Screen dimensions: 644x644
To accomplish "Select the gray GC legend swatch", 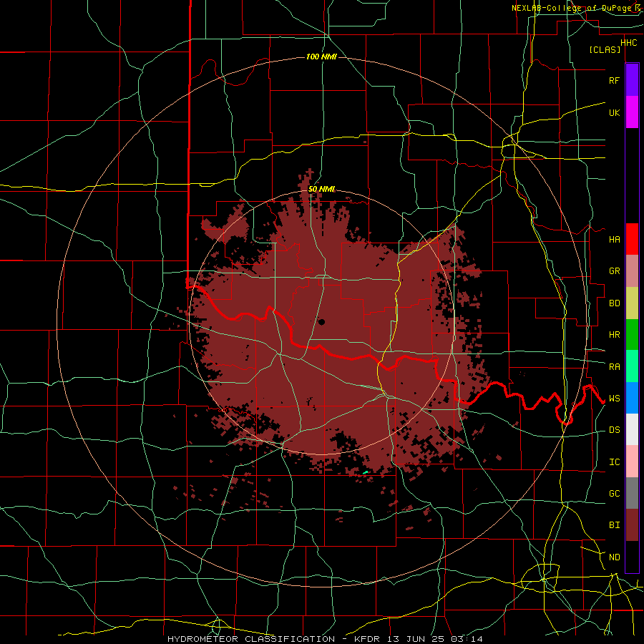I will click(632, 493).
